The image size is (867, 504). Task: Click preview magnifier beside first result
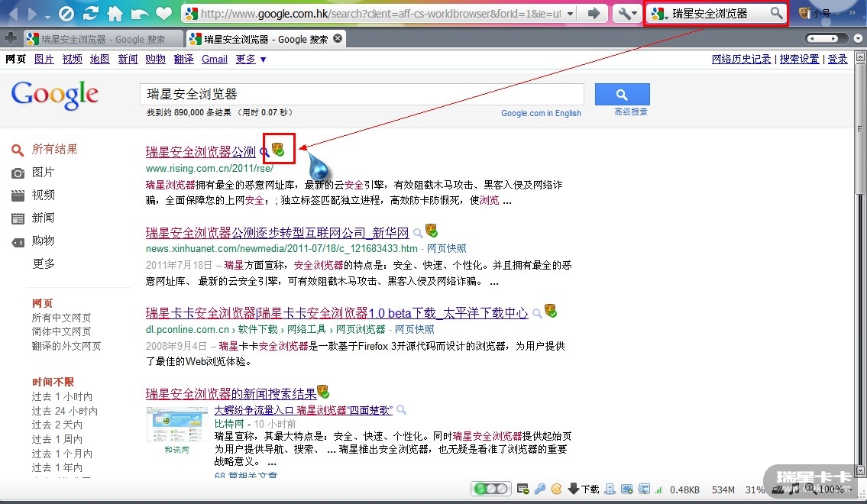(x=265, y=152)
